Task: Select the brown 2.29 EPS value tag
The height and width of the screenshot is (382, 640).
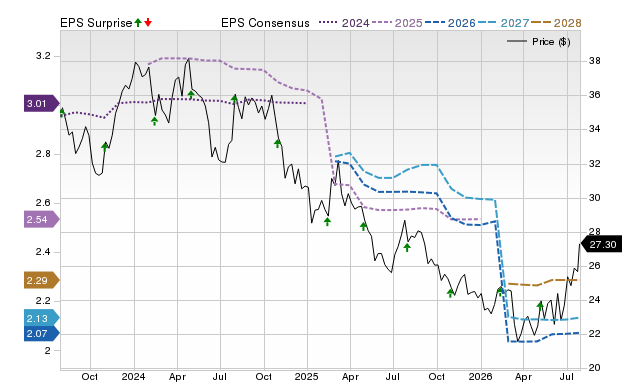Action: point(41,280)
